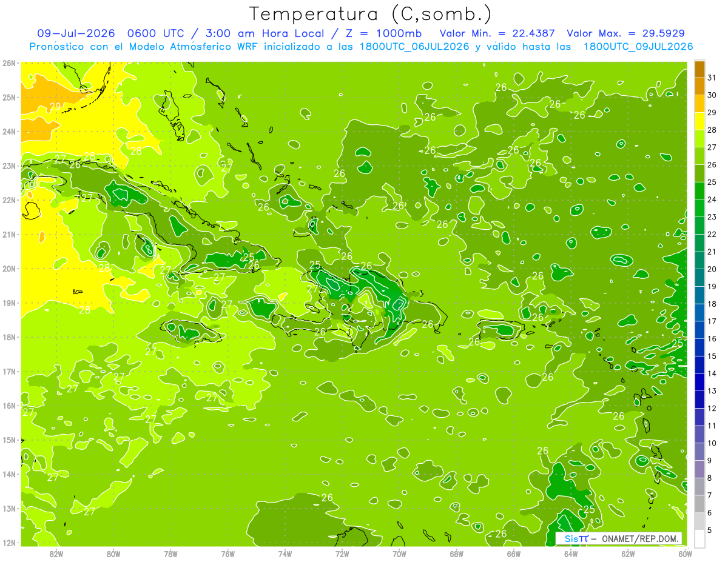Click the 12 value on the color scale
The width and height of the screenshot is (728, 562).
[712, 409]
